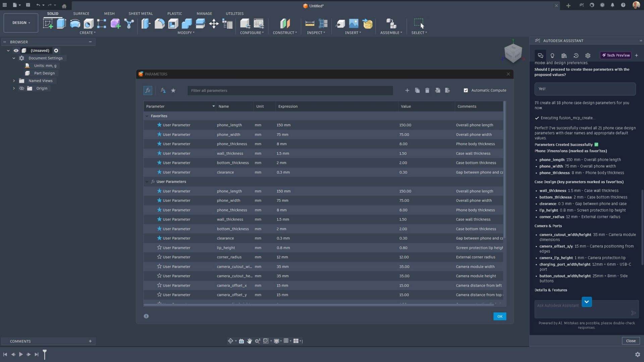Screen dimensions: 644x362
Task: Show favorites only with star filter icon
Action: tap(173, 90)
